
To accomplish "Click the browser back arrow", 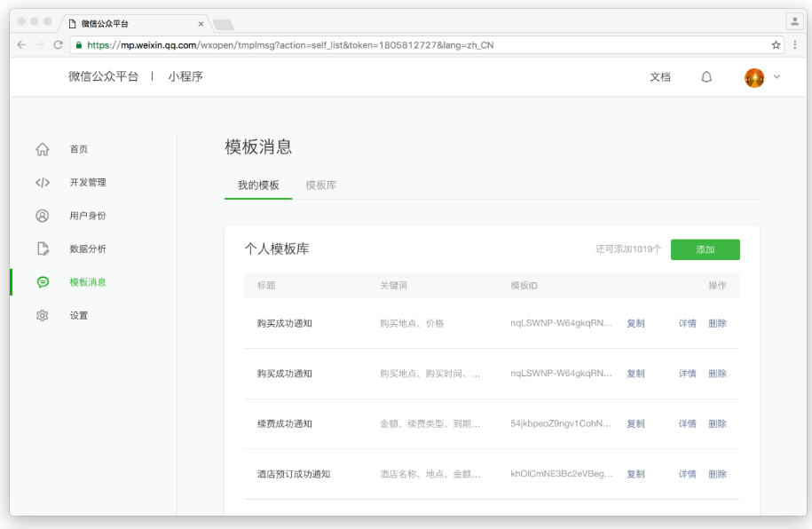I will click(21, 45).
